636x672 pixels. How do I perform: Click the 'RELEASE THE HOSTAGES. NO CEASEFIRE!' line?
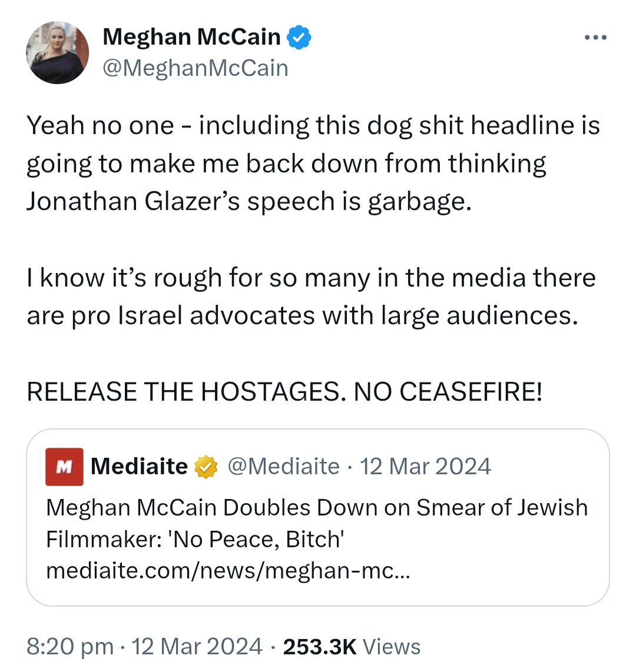[x=285, y=392]
